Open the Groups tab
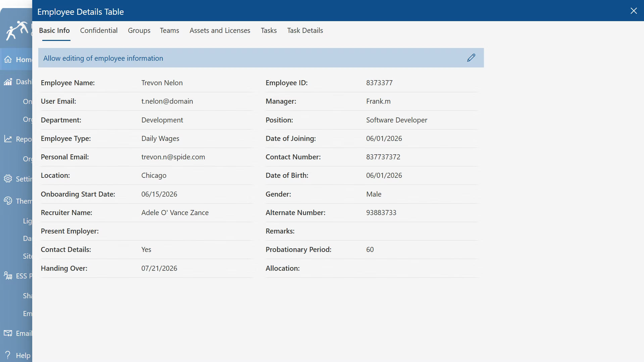 pos(139,31)
